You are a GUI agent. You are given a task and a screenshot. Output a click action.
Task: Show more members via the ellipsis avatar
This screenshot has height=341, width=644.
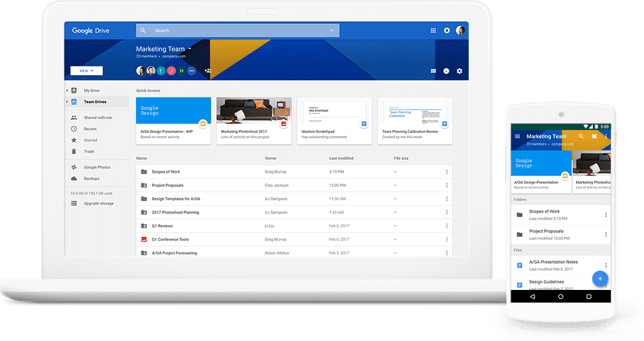pyautogui.click(x=192, y=70)
